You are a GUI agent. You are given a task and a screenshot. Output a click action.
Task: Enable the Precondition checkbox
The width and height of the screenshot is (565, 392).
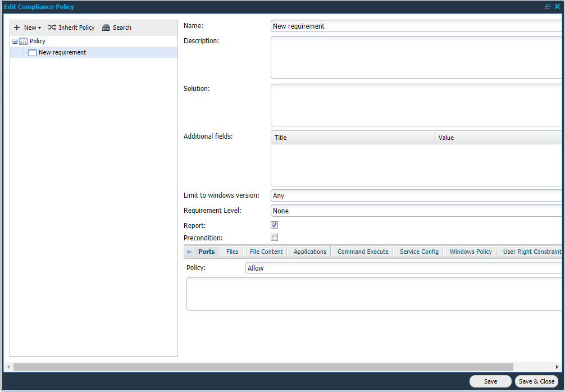pyautogui.click(x=275, y=238)
